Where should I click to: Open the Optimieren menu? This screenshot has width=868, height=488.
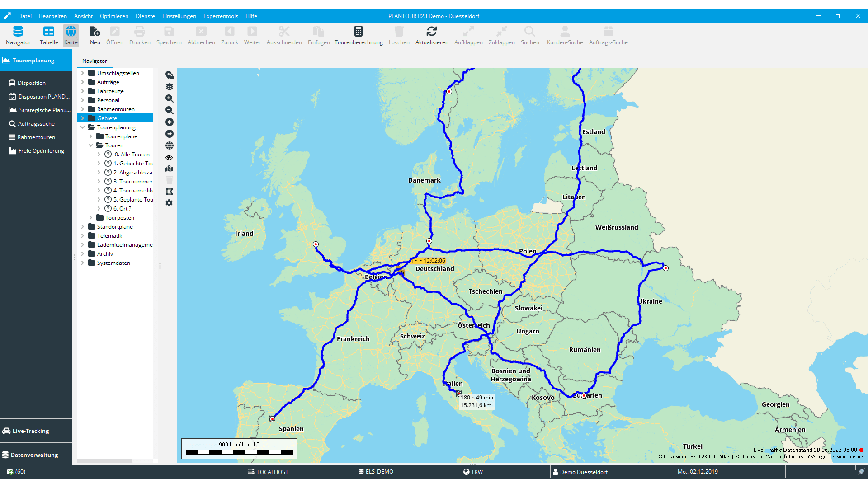(x=114, y=16)
